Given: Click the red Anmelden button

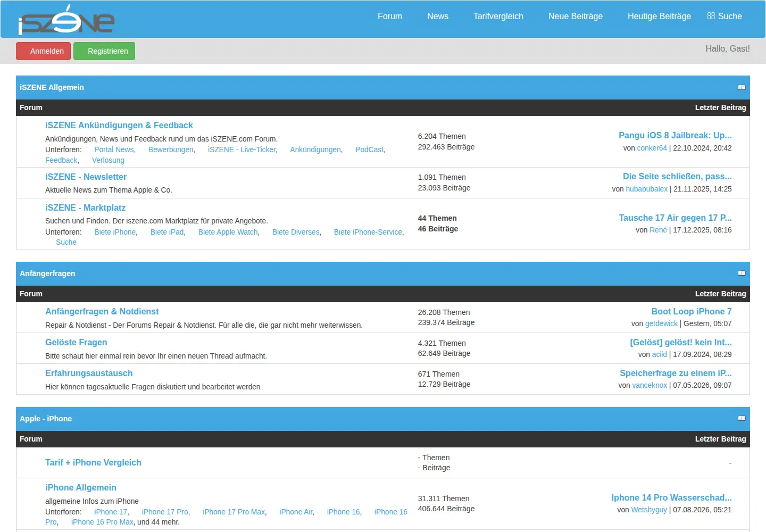Looking at the screenshot, I should coord(44,51).
